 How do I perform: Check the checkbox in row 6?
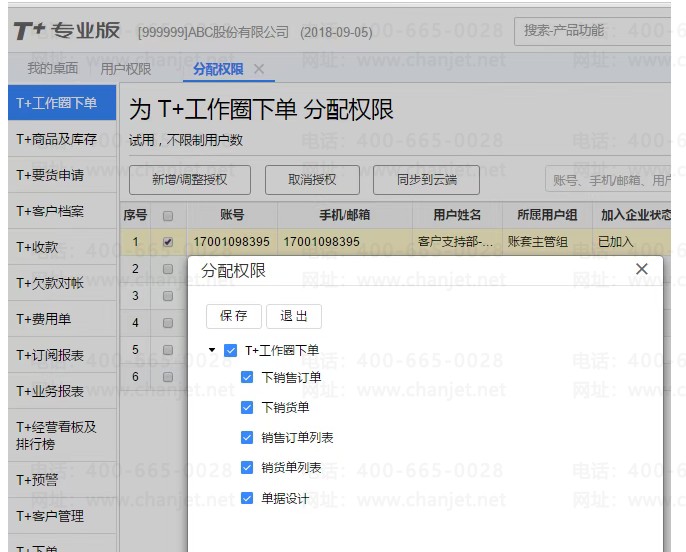(168, 377)
